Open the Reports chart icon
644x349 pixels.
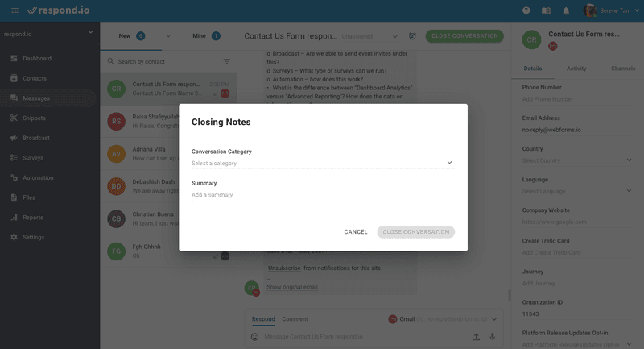[14, 217]
